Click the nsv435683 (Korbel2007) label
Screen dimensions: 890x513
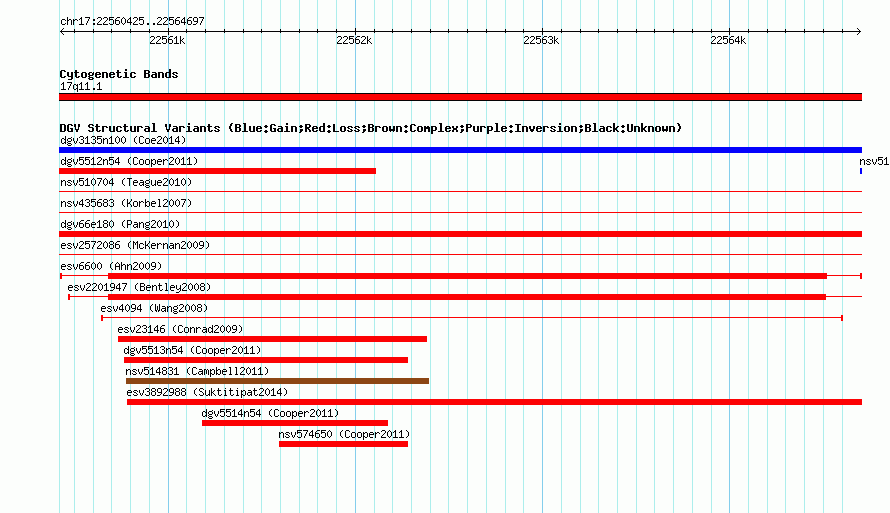click(x=126, y=203)
